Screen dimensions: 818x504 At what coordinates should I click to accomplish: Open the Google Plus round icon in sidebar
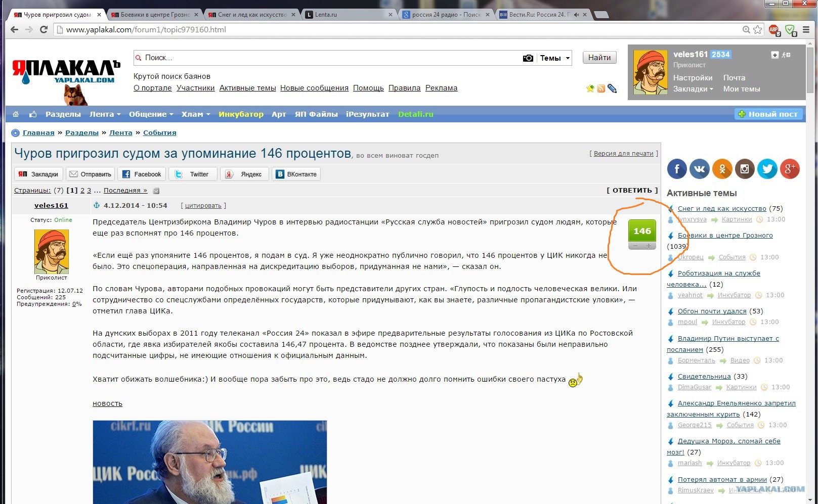pyautogui.click(x=790, y=169)
